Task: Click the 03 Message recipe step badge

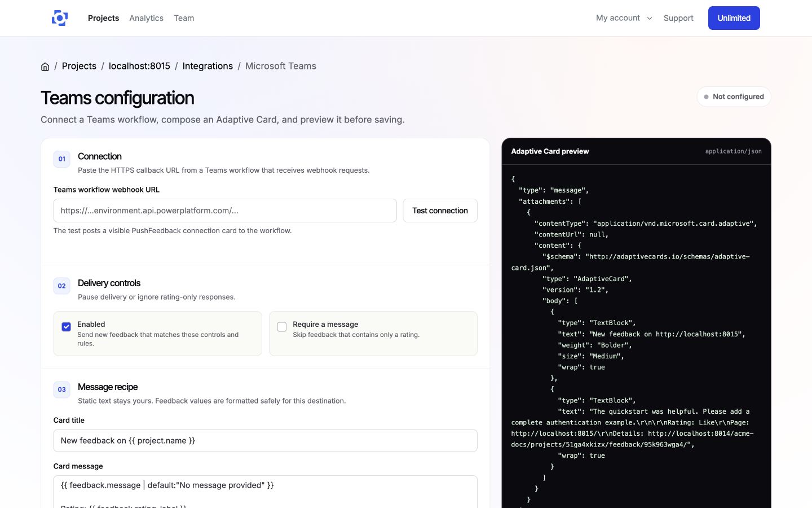Action: [x=62, y=389]
